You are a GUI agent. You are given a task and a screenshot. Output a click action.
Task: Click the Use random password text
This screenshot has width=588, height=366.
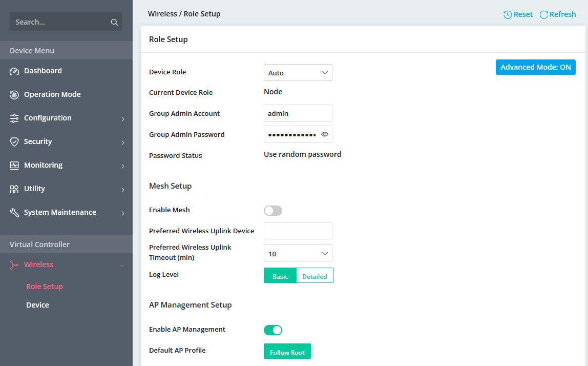[302, 154]
